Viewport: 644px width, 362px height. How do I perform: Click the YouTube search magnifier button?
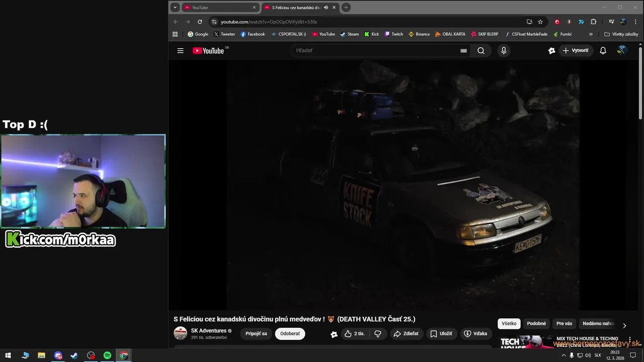[481, 50]
